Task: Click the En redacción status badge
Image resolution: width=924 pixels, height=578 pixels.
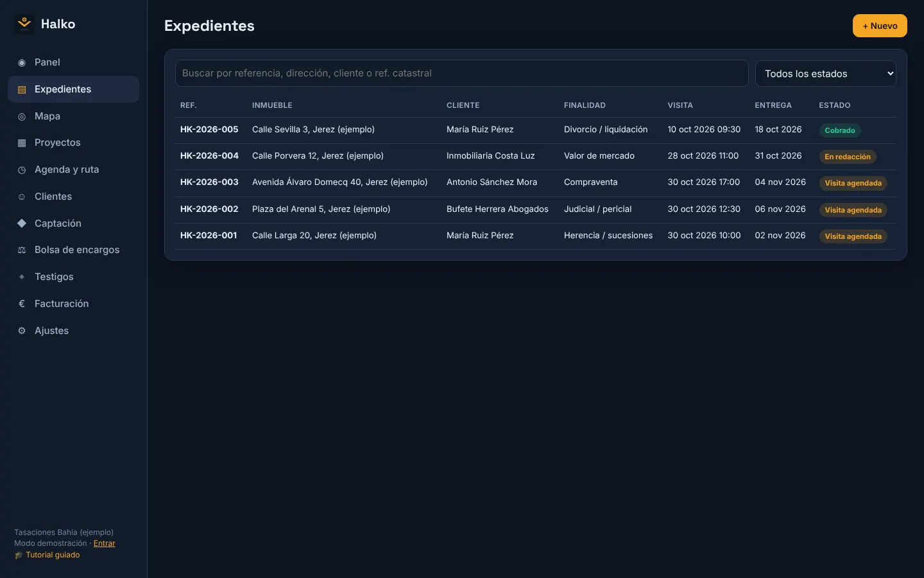Action: click(848, 157)
